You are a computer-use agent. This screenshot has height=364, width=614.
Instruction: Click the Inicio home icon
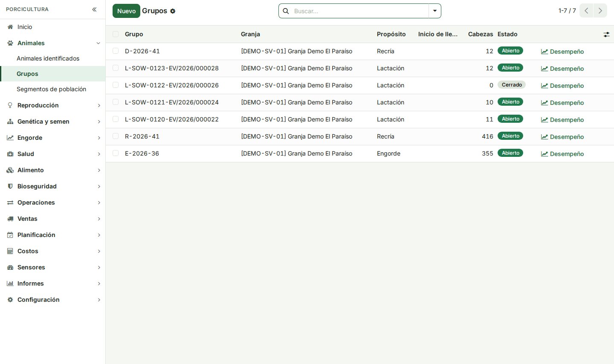coord(10,27)
